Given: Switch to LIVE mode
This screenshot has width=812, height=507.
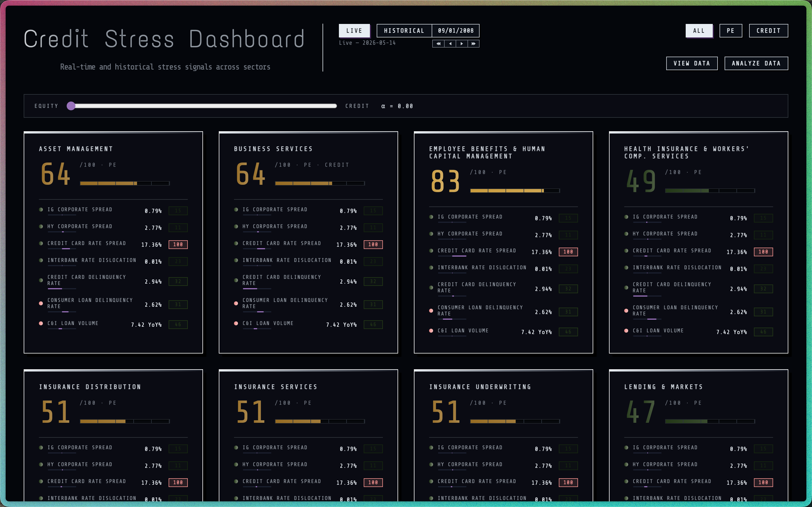Looking at the screenshot, I should [x=354, y=30].
